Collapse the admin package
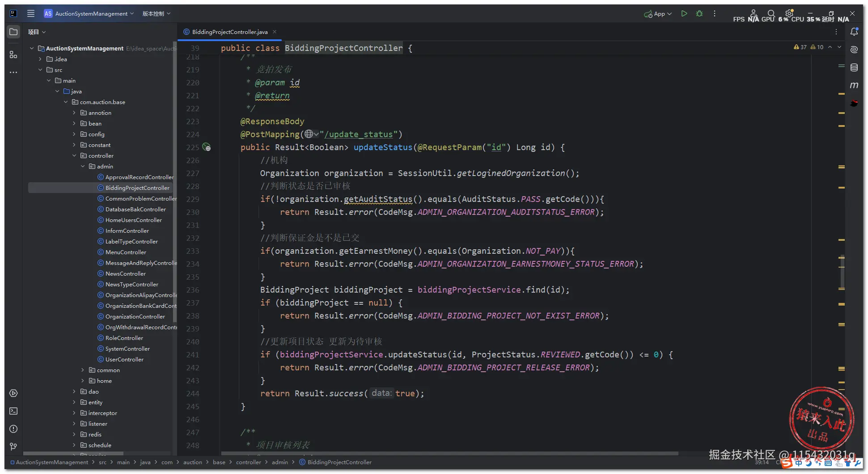 coord(83,166)
